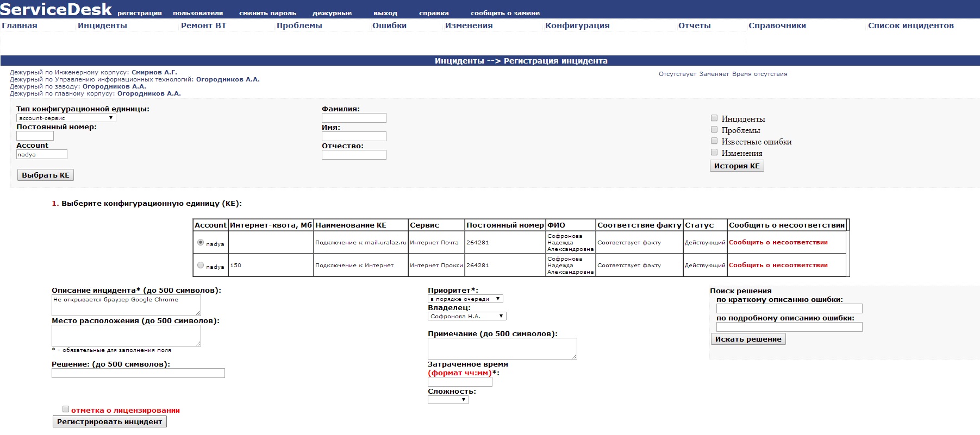Open the справка link

click(x=434, y=13)
